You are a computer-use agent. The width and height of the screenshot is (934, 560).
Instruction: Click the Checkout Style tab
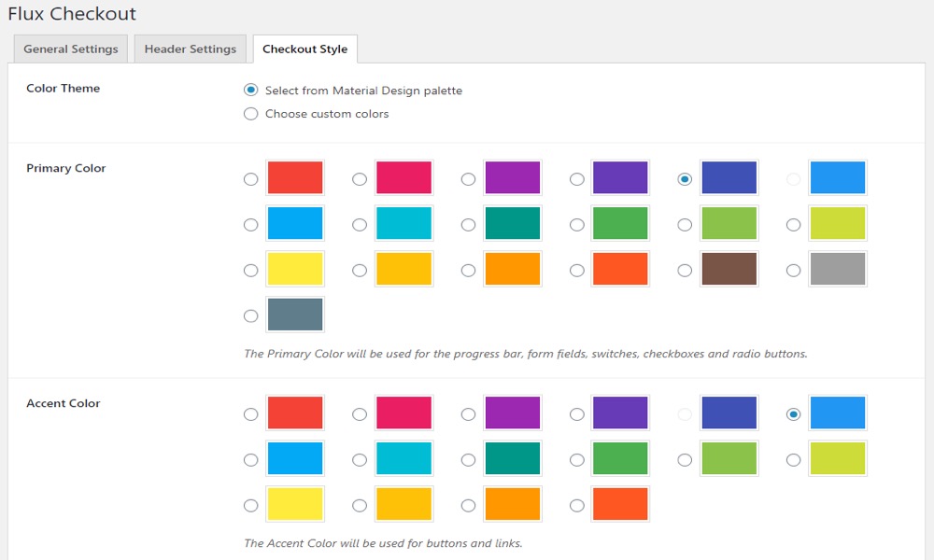pyautogui.click(x=305, y=49)
